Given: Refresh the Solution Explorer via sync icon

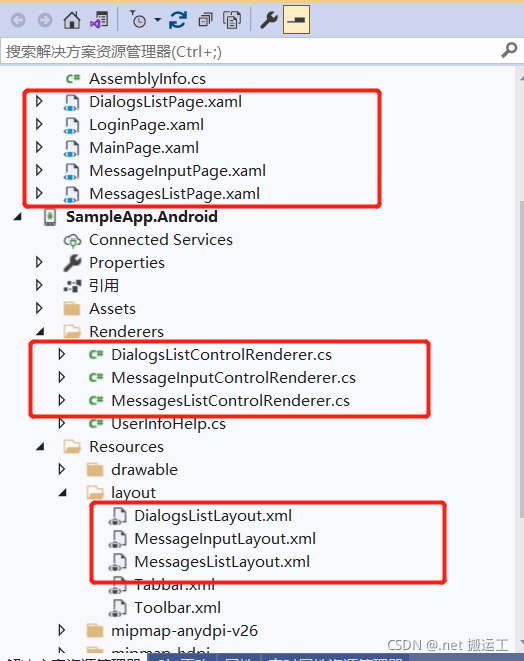Looking at the screenshot, I should pos(178,20).
